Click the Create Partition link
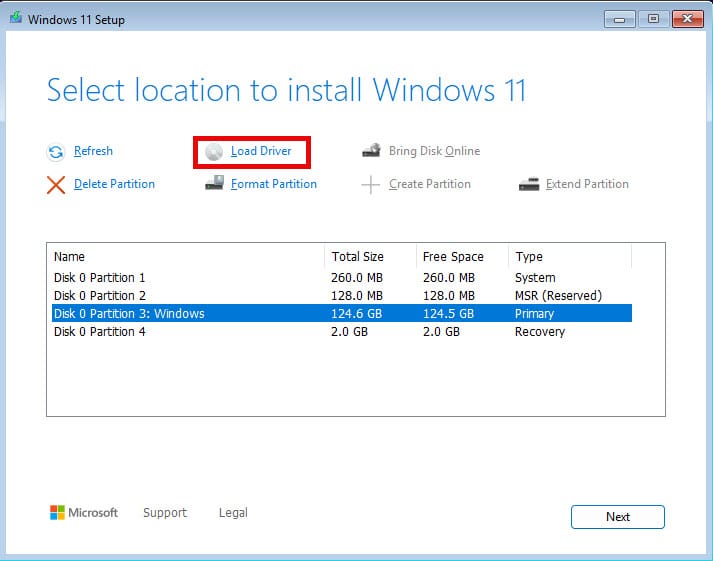 429,184
